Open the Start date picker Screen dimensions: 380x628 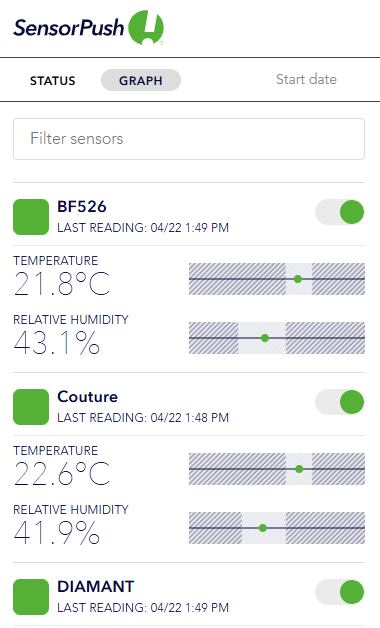coord(306,79)
